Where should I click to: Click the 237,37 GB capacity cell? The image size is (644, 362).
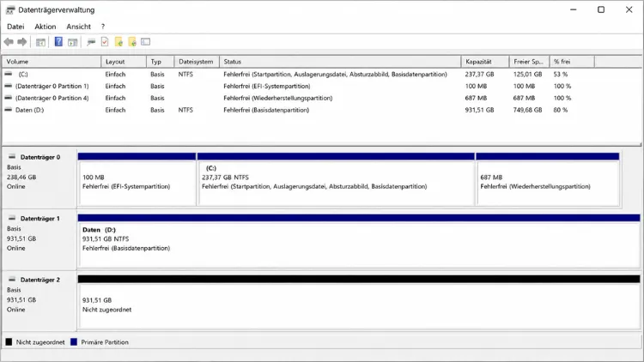tap(479, 75)
